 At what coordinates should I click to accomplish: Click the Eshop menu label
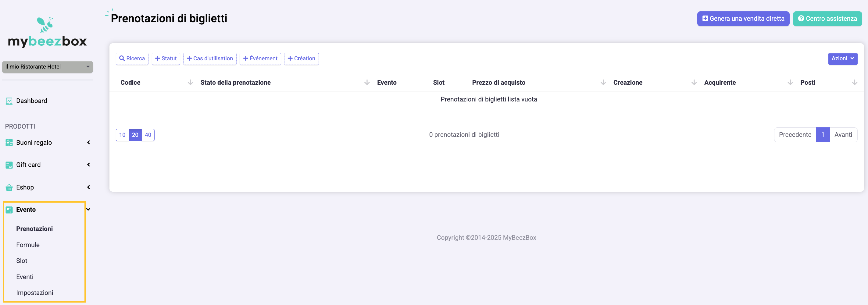(25, 187)
